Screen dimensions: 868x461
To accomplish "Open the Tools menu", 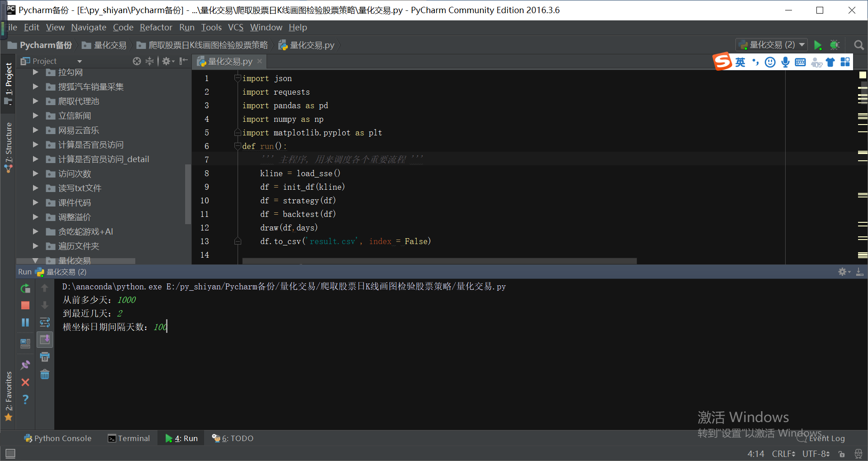I will (x=211, y=28).
